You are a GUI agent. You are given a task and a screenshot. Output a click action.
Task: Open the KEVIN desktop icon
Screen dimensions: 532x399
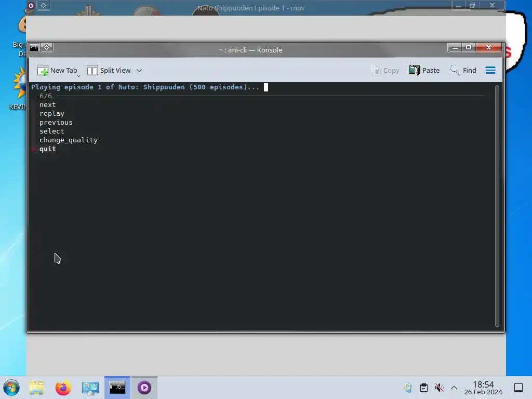pyautogui.click(x=19, y=89)
